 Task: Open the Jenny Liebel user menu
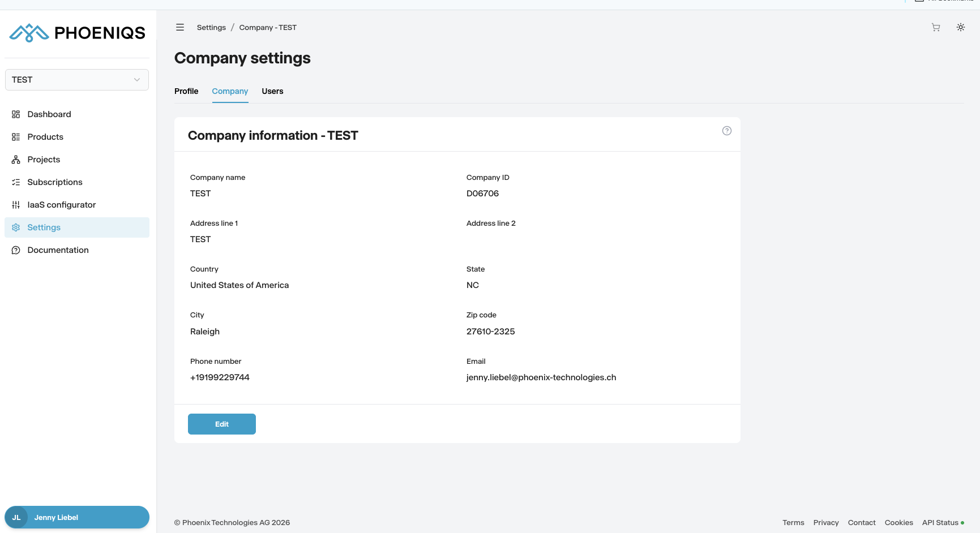(x=77, y=517)
